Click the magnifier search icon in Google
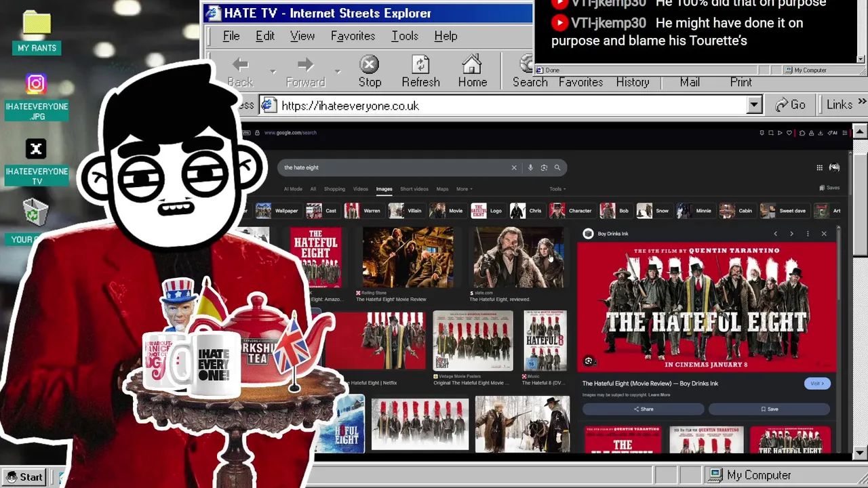This screenshot has width=868, height=488. [x=557, y=167]
